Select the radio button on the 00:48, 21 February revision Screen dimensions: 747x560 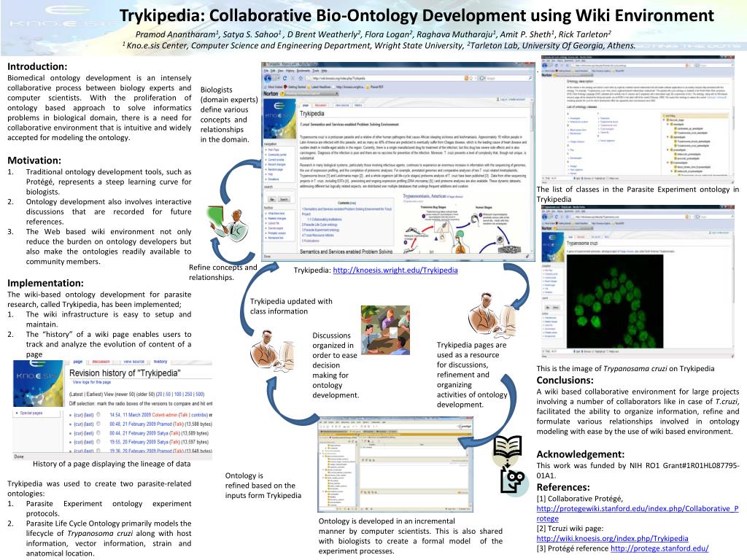tap(98, 424)
